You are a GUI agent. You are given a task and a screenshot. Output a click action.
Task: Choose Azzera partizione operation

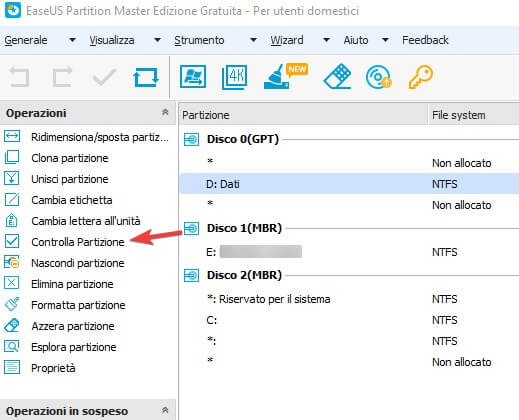[x=73, y=326]
